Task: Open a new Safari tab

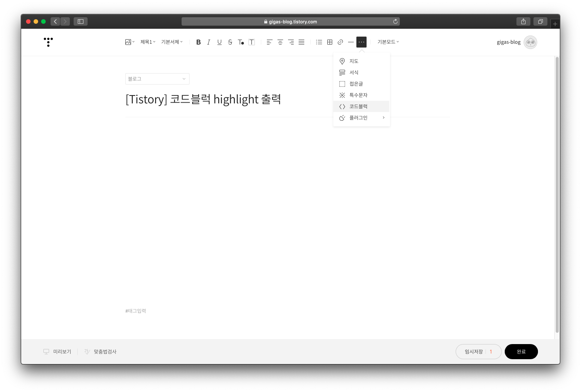Action: pyautogui.click(x=555, y=24)
